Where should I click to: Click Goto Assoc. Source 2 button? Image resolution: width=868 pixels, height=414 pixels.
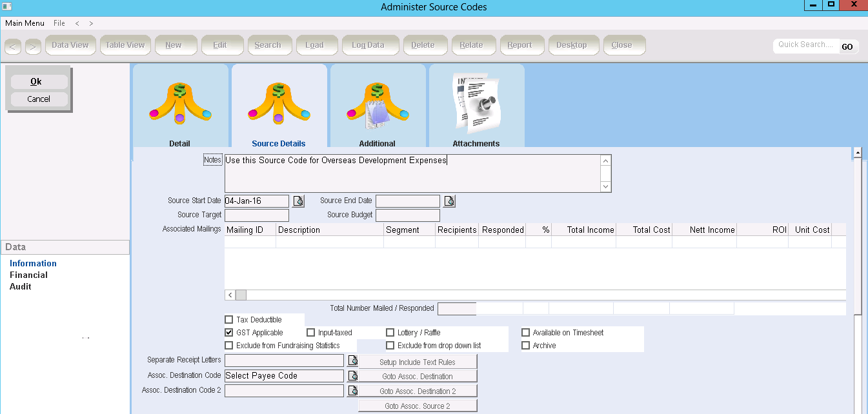[x=418, y=406]
